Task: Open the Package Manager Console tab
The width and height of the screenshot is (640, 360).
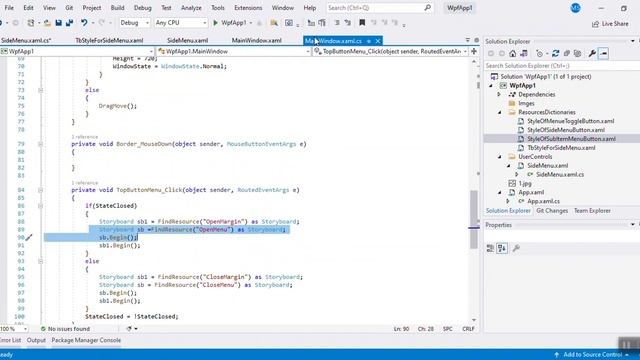Action: pos(86,340)
